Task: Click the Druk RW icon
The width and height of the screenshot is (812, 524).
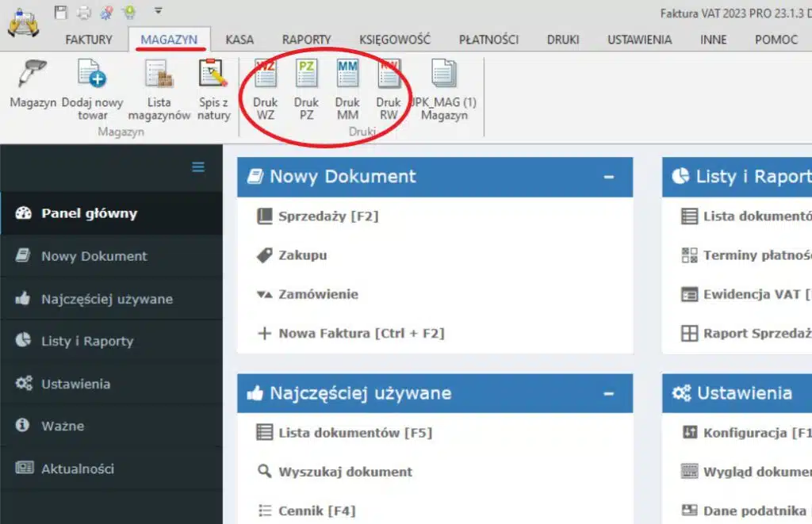Action: point(389,76)
